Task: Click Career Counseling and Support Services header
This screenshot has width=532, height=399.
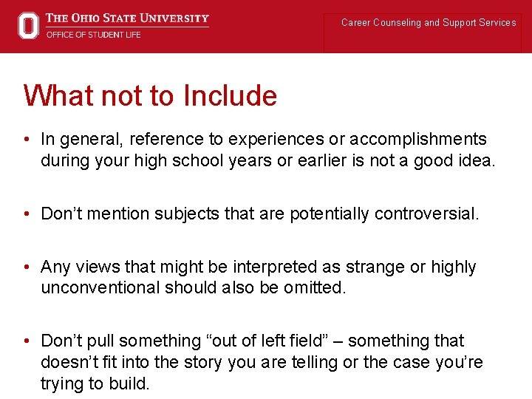Action: pos(429,23)
